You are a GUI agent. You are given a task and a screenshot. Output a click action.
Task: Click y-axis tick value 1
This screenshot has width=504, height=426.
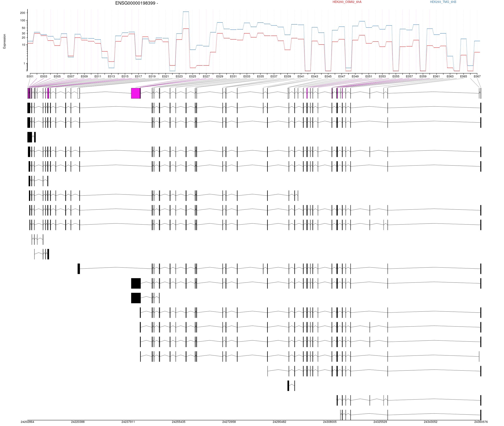[24, 64]
